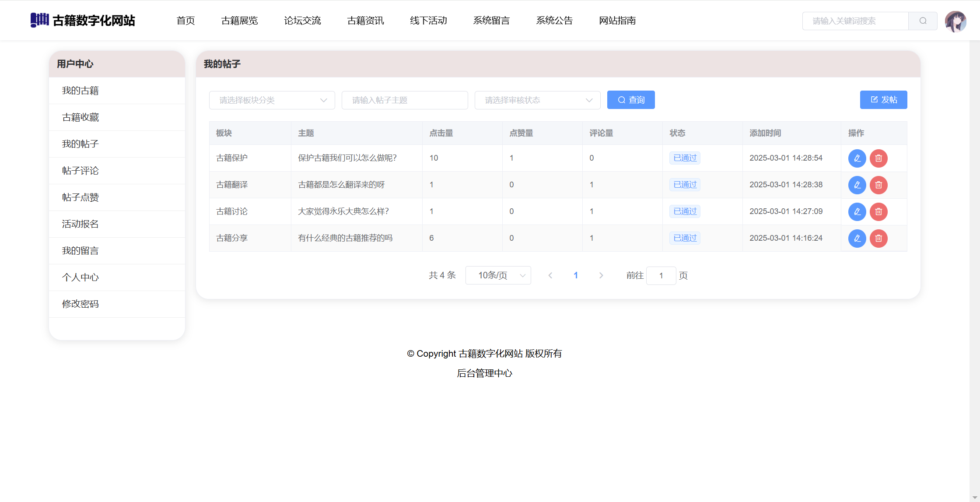Viewport: 980px width, 502px height.
Task: Go to 论坛交流 in the navigation
Action: click(x=302, y=21)
